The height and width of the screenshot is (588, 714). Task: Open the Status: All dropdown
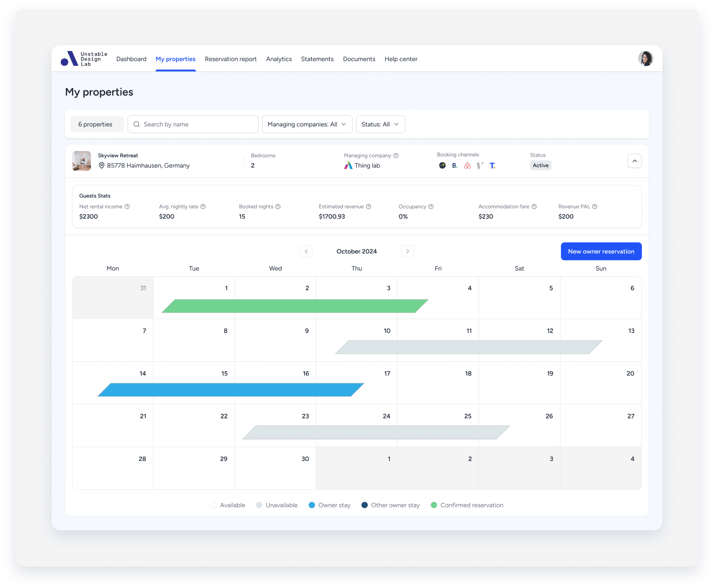(380, 124)
